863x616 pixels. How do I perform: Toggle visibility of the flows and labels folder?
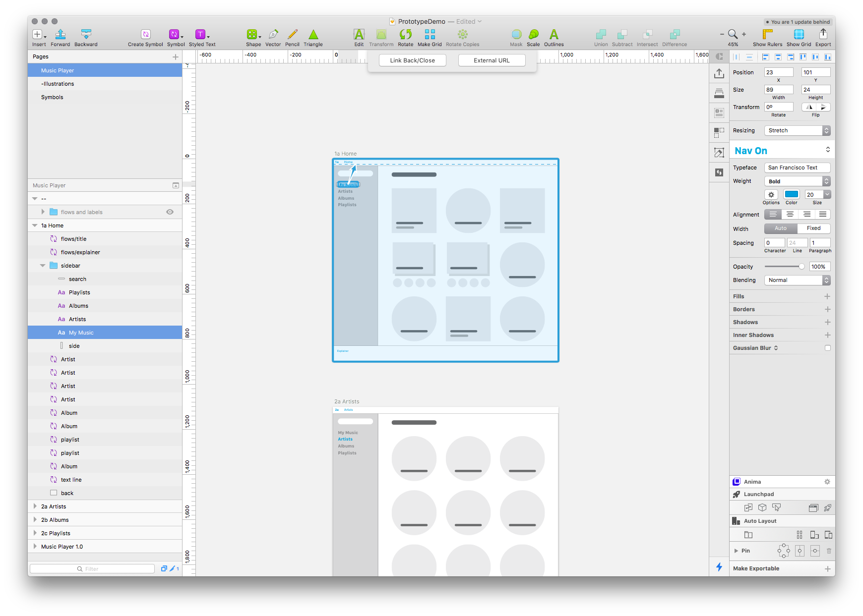click(170, 212)
